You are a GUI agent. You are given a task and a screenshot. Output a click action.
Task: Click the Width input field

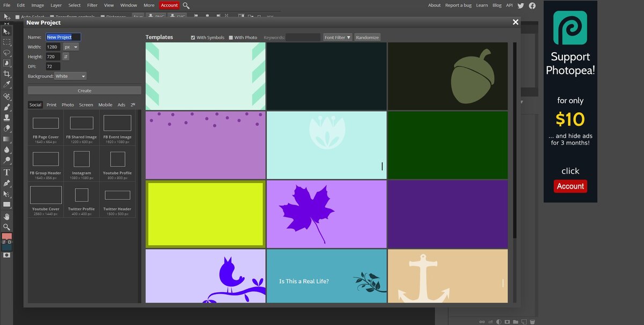(x=53, y=47)
